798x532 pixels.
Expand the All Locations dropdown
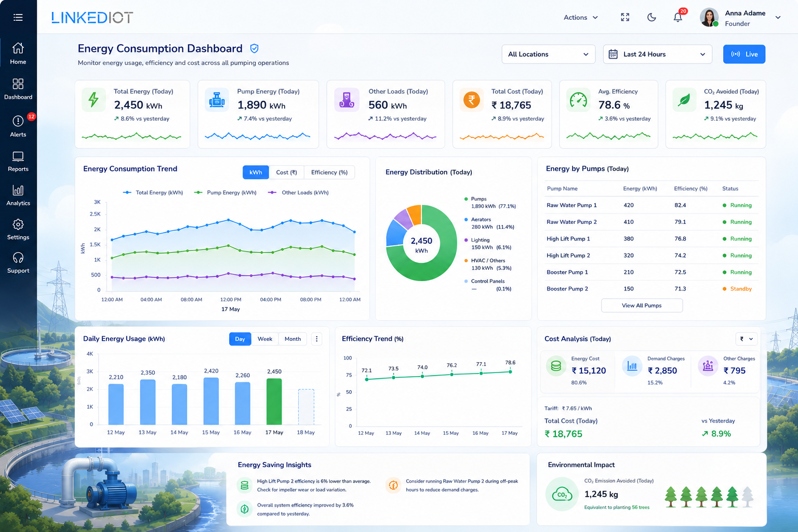548,54
